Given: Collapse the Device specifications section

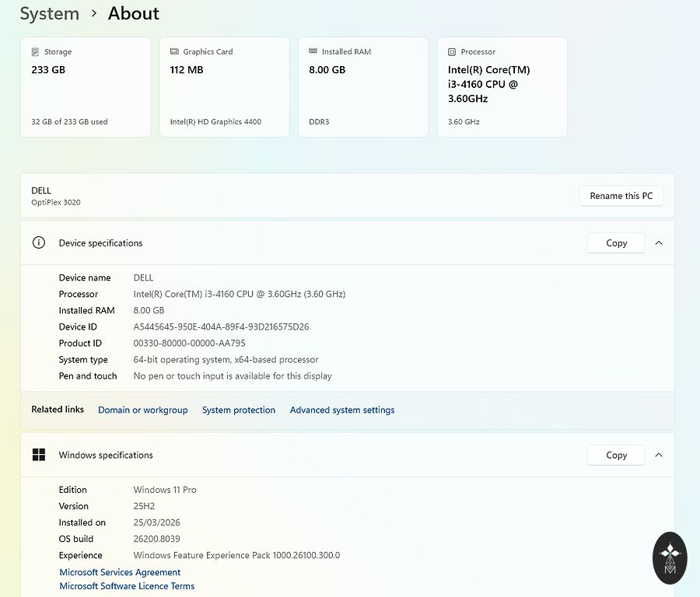Looking at the screenshot, I should pos(659,243).
